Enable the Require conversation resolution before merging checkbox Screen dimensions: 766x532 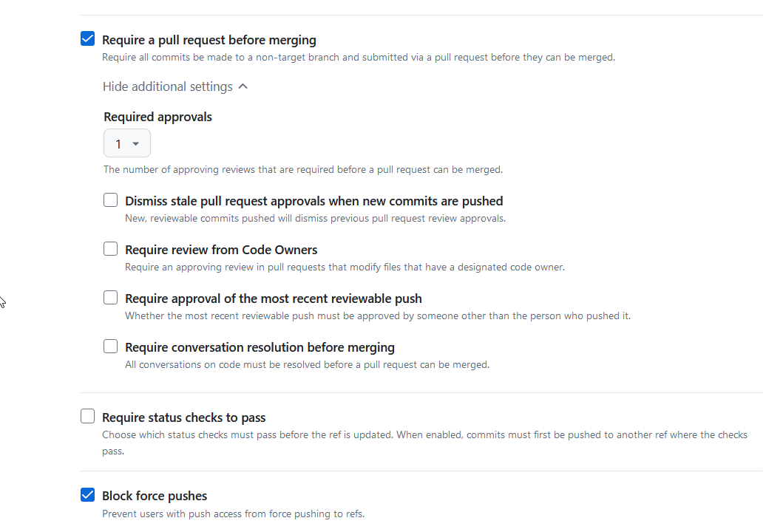pos(111,347)
